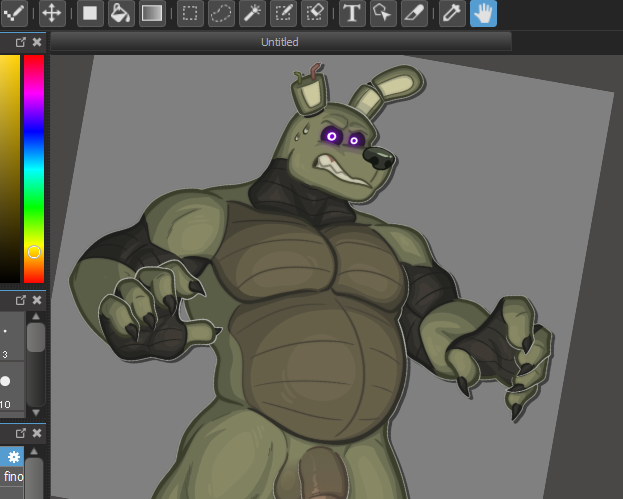Select the Text tool

pos(352,13)
